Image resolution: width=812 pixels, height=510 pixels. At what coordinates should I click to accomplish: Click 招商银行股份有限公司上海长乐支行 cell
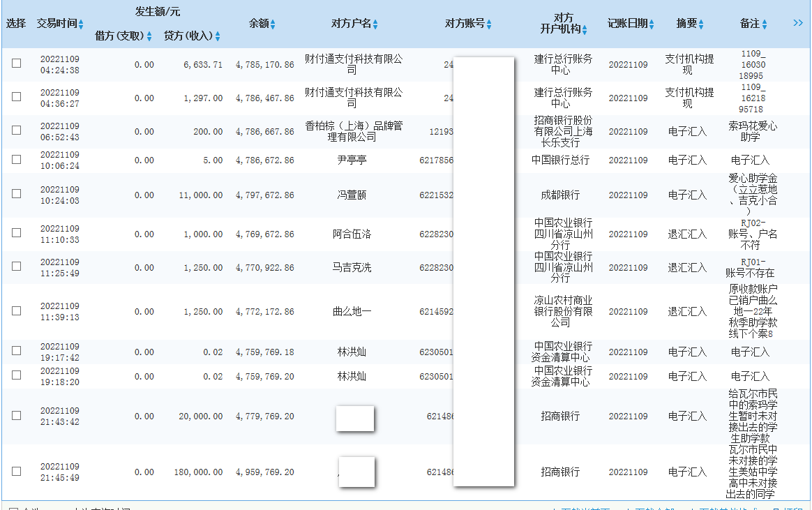563,132
